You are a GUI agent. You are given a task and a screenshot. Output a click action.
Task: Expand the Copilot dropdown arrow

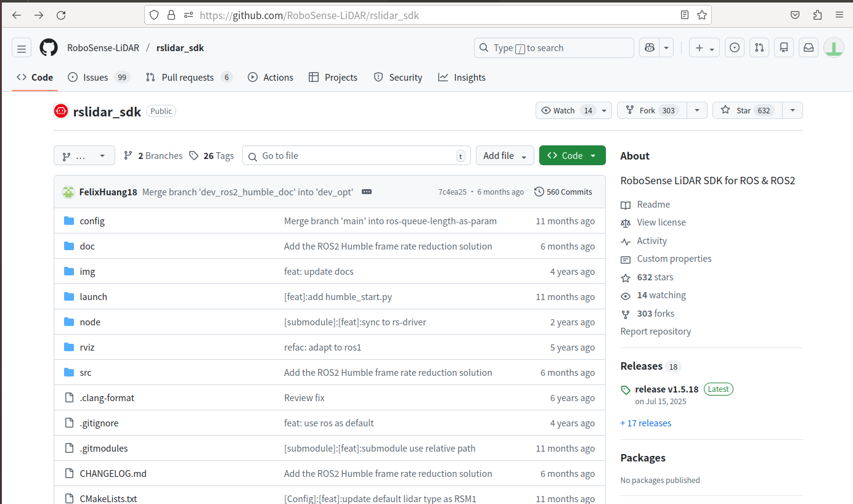666,48
